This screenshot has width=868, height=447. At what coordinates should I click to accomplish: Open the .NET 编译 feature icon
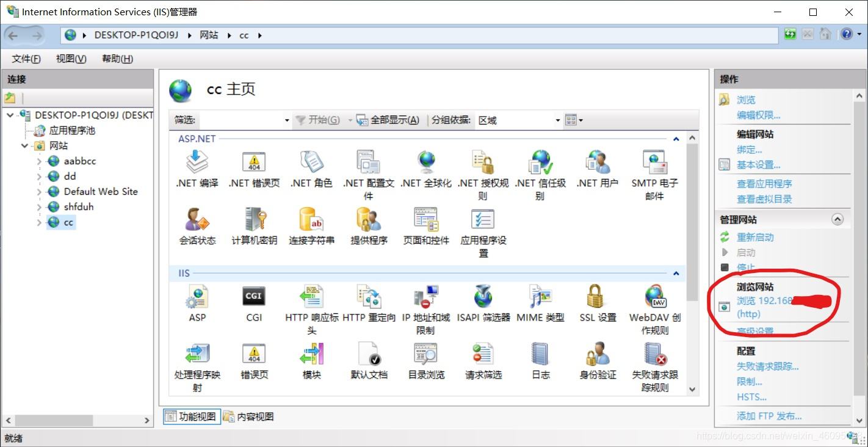[197, 169]
